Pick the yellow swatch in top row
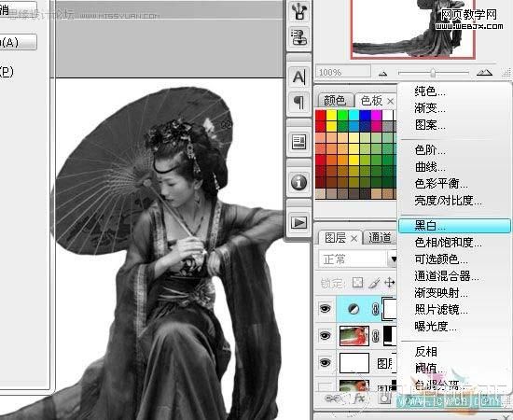The image size is (513, 420). click(x=331, y=115)
